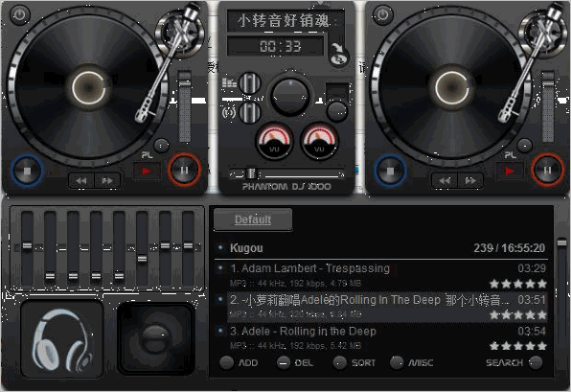Image resolution: width=571 pixels, height=392 pixels.
Task: Switch to the Default playlist tab
Action: point(253,219)
